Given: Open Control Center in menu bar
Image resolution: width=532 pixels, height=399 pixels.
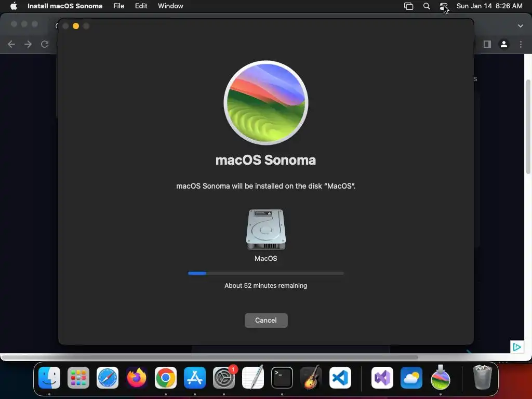Looking at the screenshot, I should pos(444,6).
